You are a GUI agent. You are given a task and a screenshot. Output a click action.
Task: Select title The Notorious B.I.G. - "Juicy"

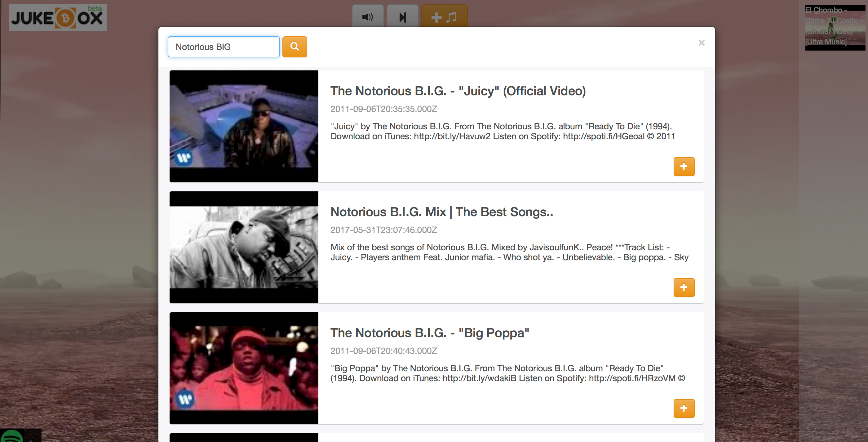tap(458, 91)
